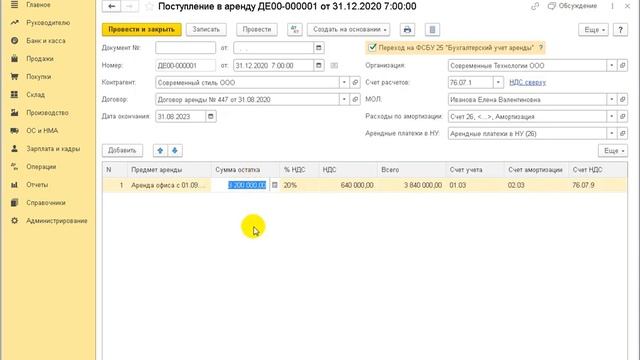Open the Расходы по амортизации item card

(622, 117)
